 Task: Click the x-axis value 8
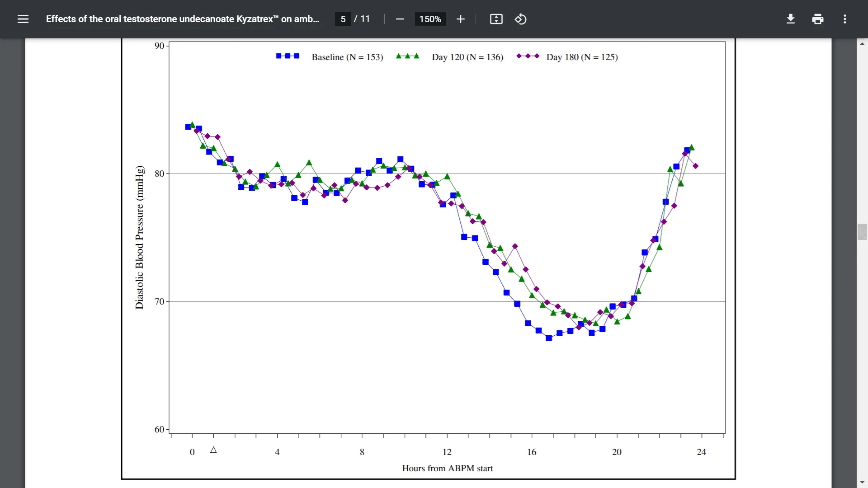point(362,452)
